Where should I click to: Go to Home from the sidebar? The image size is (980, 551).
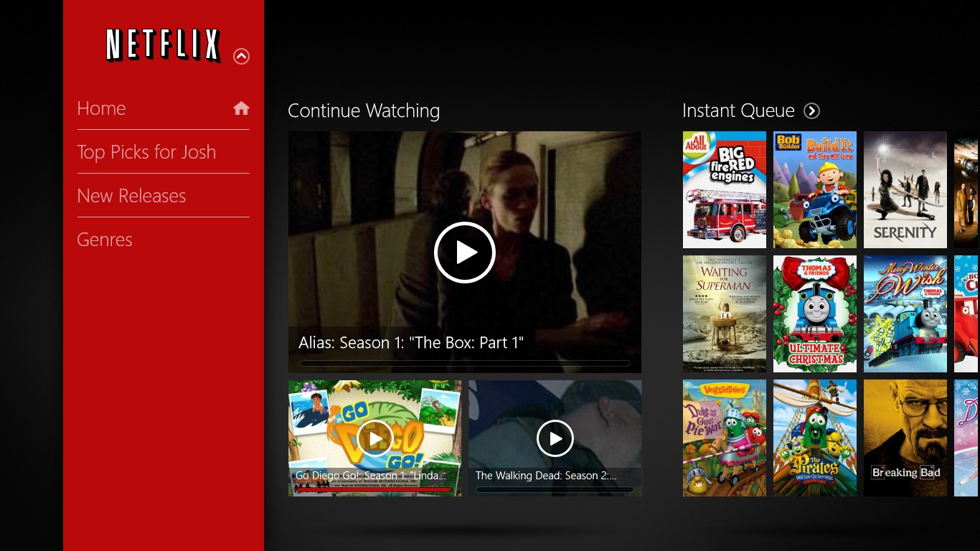tap(101, 108)
